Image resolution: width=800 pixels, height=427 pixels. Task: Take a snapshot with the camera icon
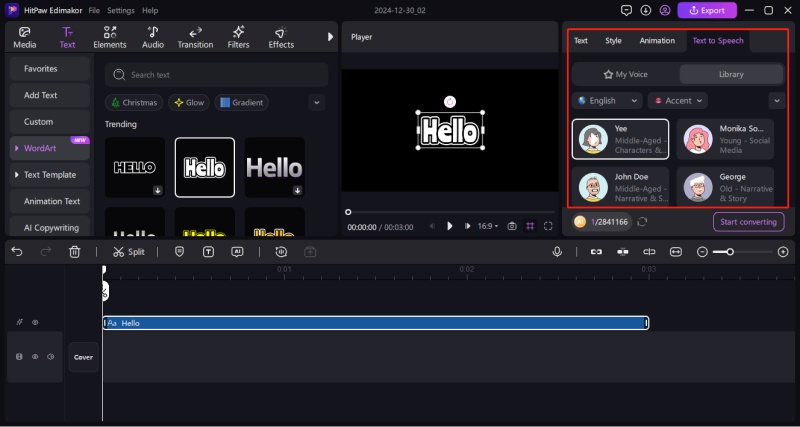pyautogui.click(x=512, y=226)
